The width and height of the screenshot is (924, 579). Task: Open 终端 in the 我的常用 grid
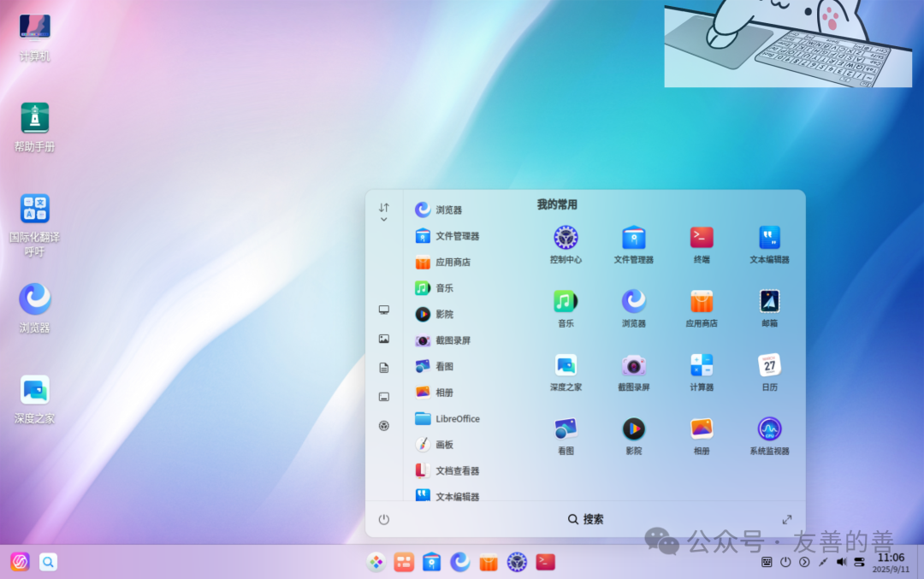(x=702, y=245)
